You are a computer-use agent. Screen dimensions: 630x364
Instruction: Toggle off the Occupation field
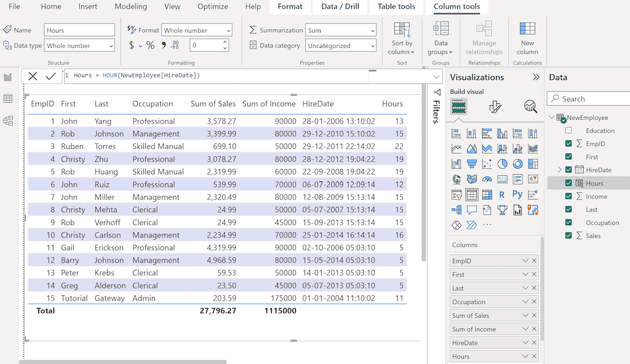point(568,223)
